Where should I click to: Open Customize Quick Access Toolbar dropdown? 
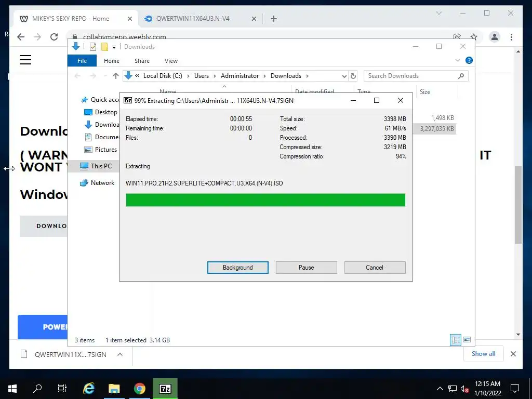(x=114, y=47)
